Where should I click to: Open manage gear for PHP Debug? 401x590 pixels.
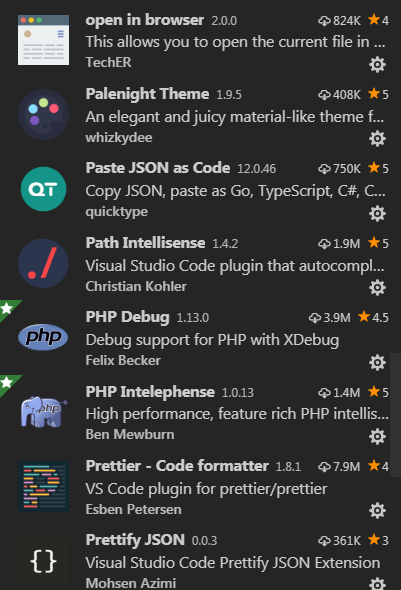[377, 363]
